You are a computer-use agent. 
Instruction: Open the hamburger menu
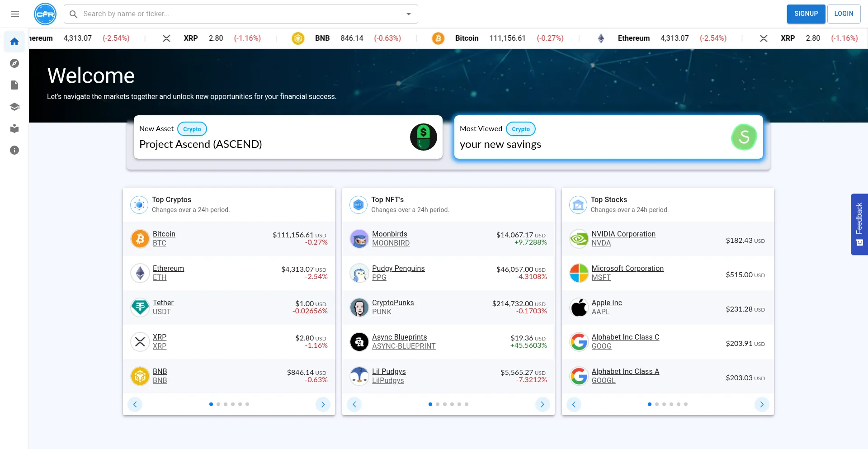(14, 14)
